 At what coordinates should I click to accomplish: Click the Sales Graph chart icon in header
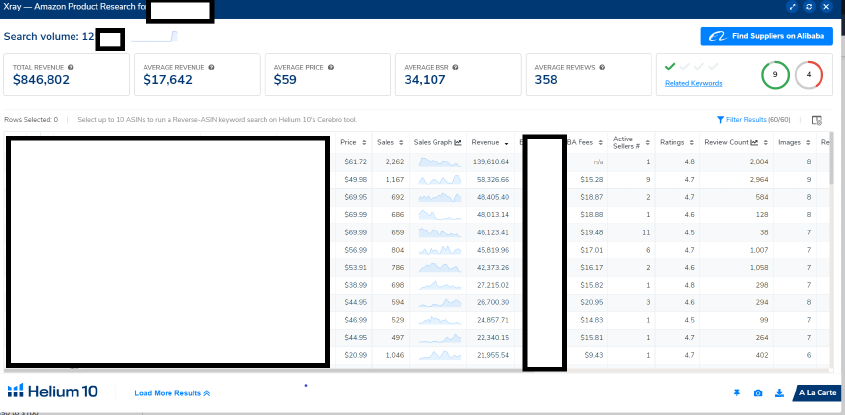[x=458, y=143]
